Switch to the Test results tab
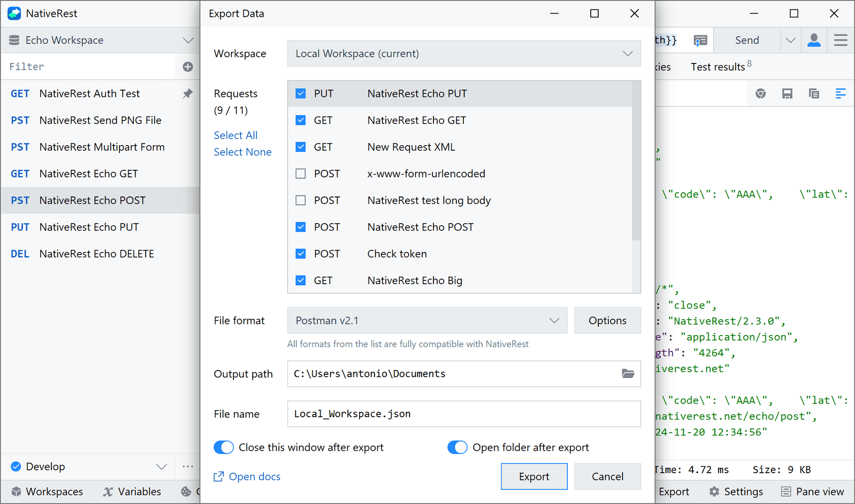Image resolution: width=855 pixels, height=504 pixels. pyautogui.click(x=718, y=66)
